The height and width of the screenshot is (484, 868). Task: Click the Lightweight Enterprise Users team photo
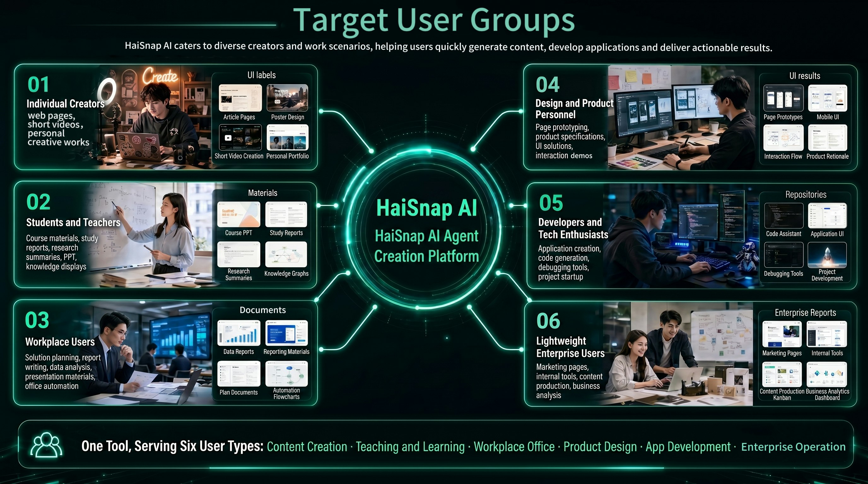(x=678, y=354)
